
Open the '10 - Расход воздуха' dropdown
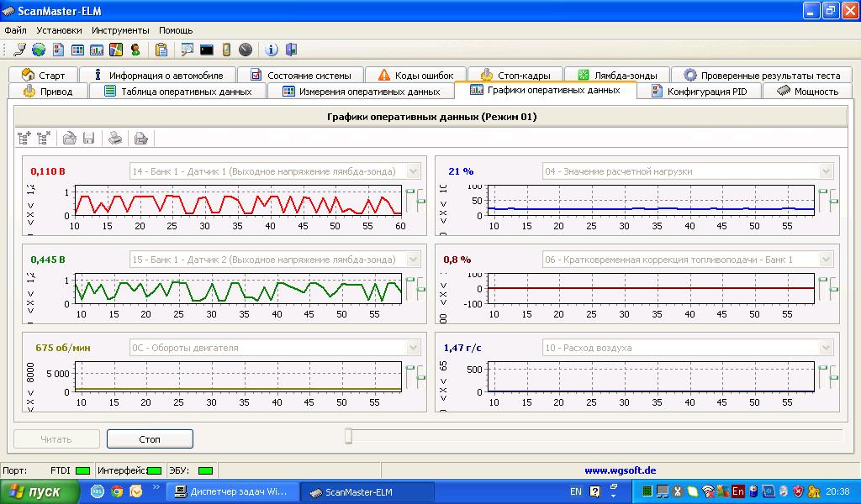click(826, 348)
